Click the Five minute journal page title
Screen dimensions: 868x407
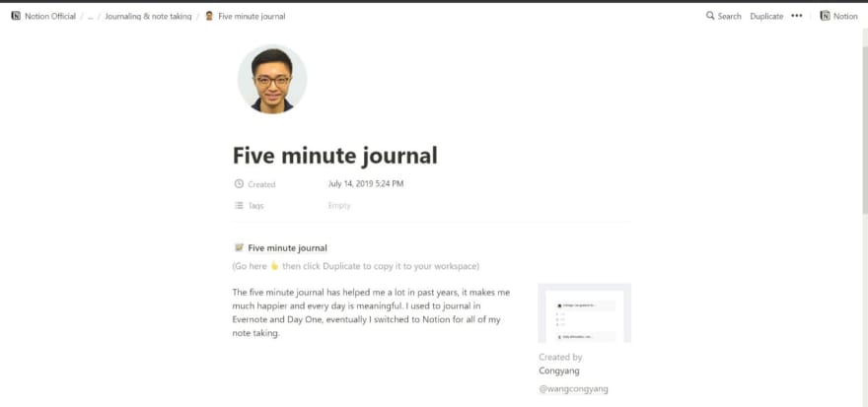(335, 156)
